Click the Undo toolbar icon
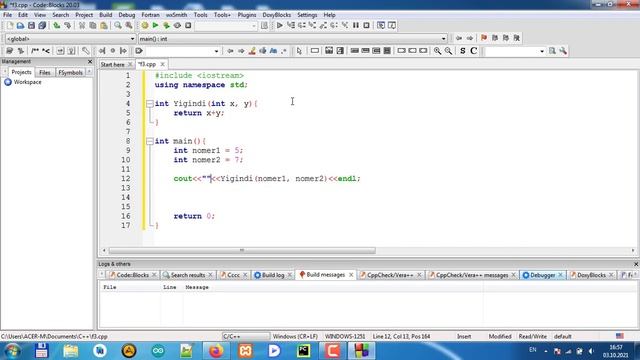 point(57,26)
